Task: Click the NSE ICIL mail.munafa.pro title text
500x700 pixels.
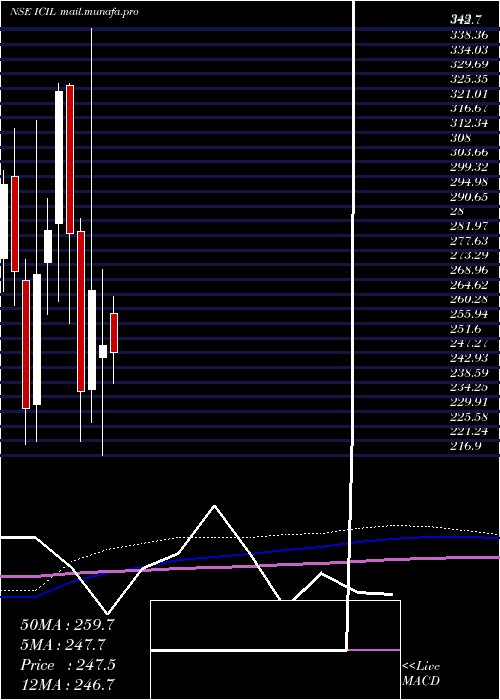Action: pos(74,12)
